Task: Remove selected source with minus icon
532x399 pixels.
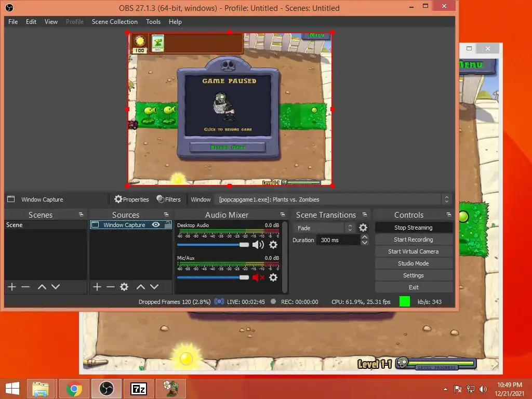Action: point(110,287)
